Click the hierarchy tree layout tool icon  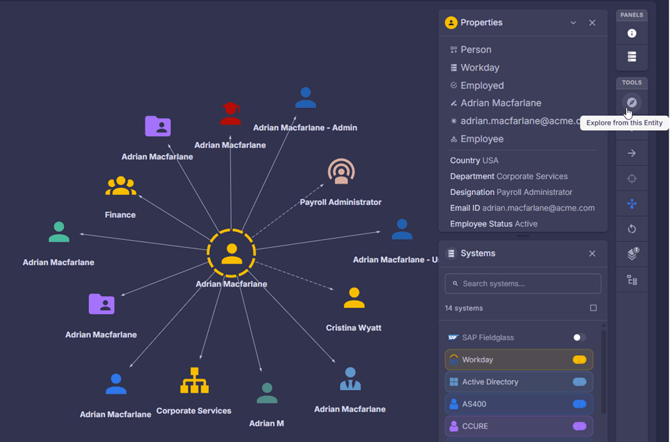tap(631, 281)
